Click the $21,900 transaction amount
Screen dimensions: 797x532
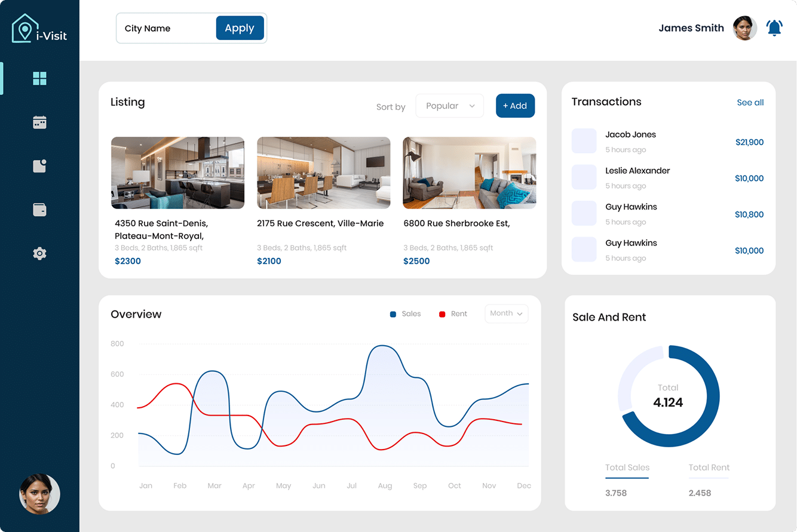point(750,142)
